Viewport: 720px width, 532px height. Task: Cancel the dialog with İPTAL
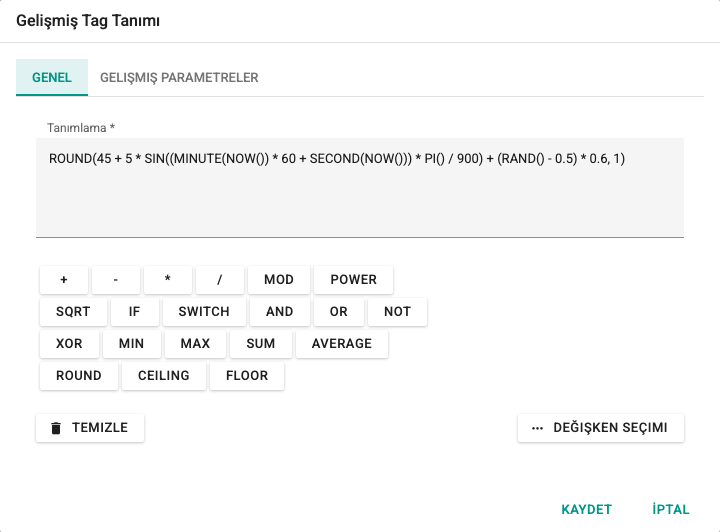671,510
